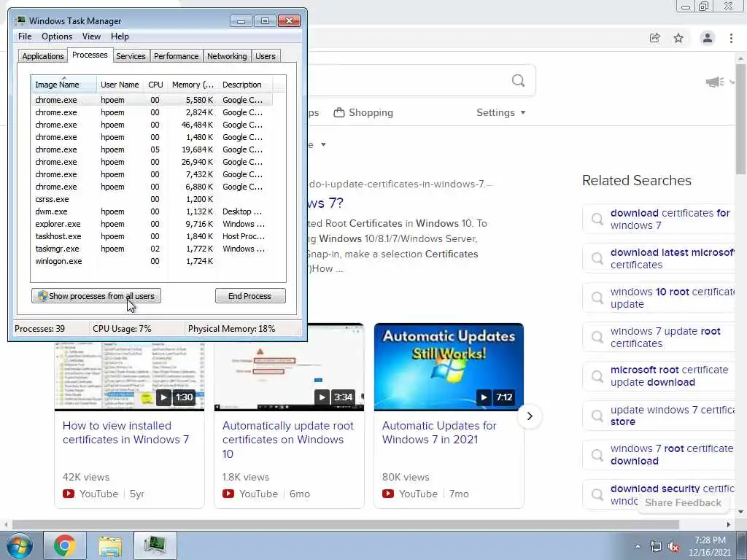
Task: Click the Shopping search tab
Action: [363, 113]
